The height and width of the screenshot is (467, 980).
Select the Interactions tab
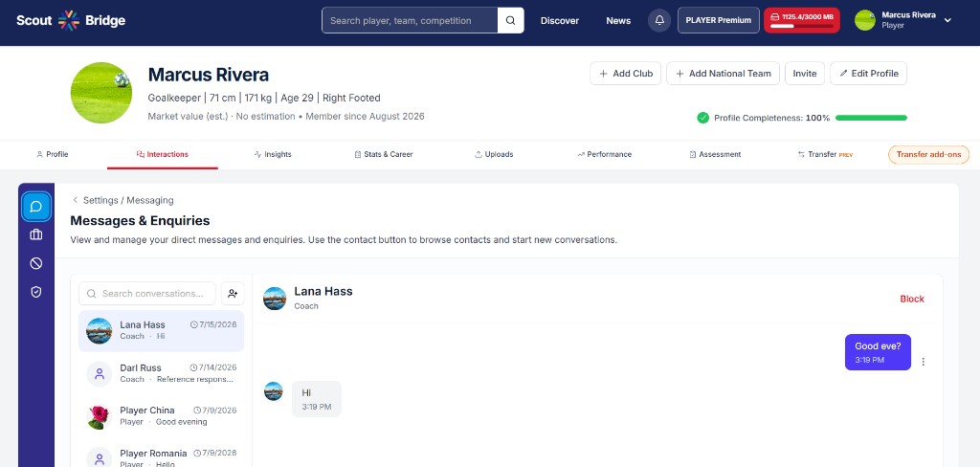(163, 154)
